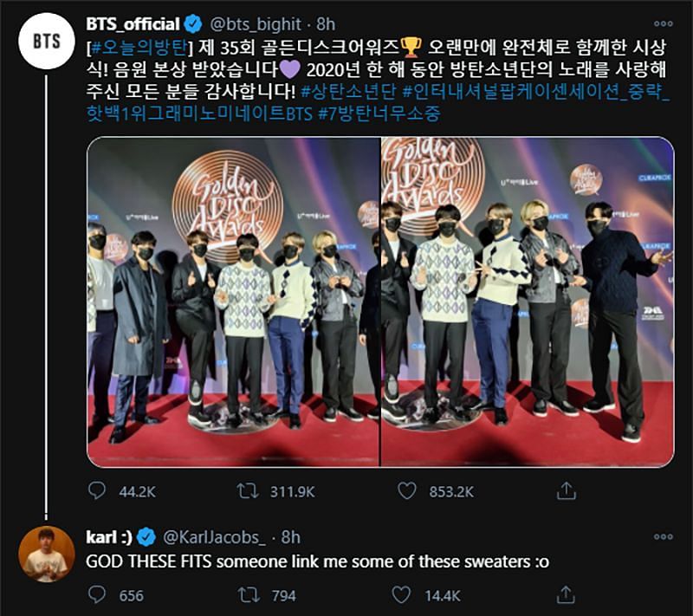Share karl's tweet
This screenshot has height=616, width=693.
(x=567, y=595)
